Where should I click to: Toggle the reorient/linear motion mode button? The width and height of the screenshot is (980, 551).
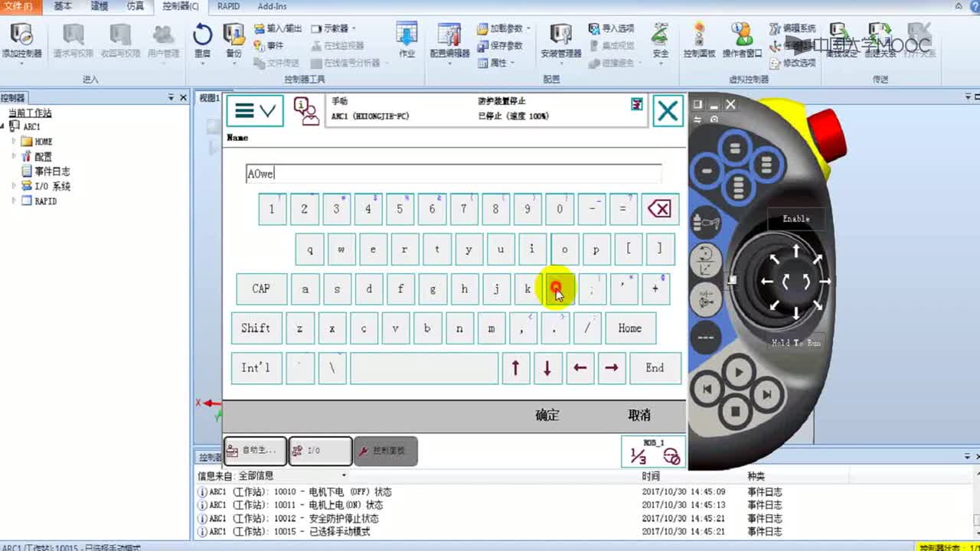coord(705,260)
